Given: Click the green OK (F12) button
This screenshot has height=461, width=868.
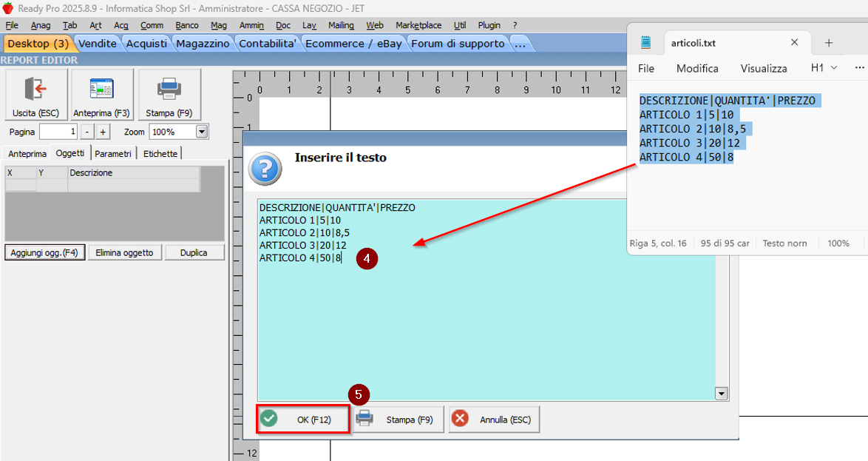Looking at the screenshot, I should (x=303, y=420).
